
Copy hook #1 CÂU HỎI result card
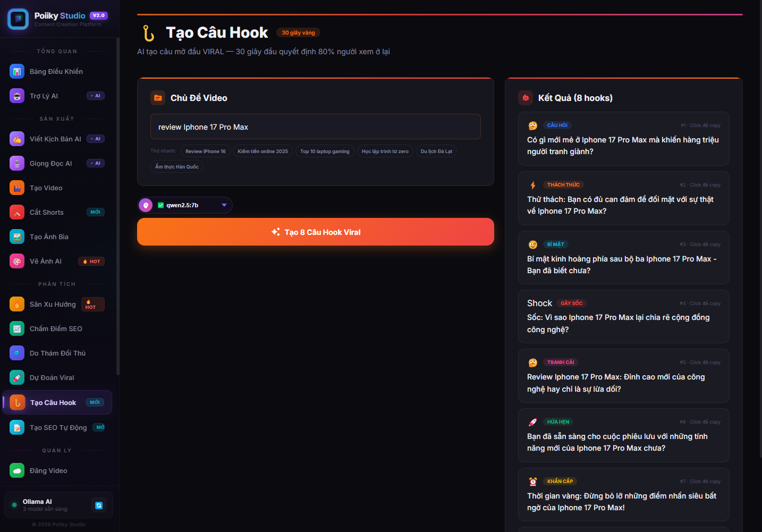(623, 139)
